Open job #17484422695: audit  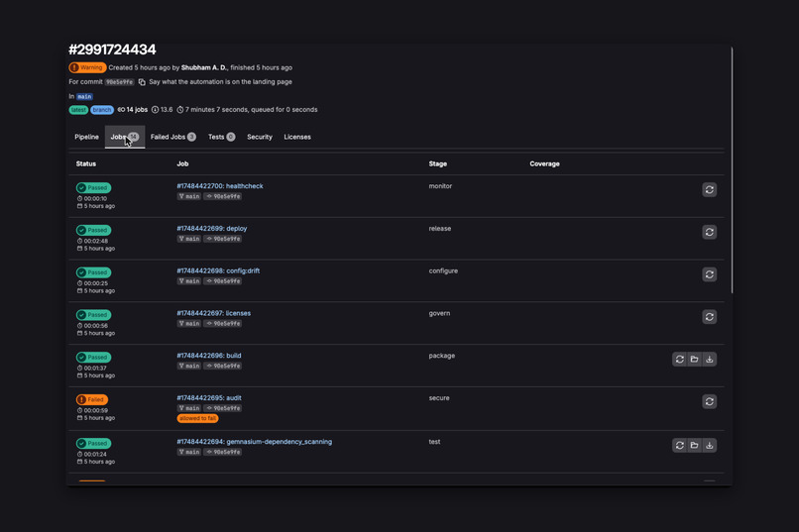tap(209, 398)
